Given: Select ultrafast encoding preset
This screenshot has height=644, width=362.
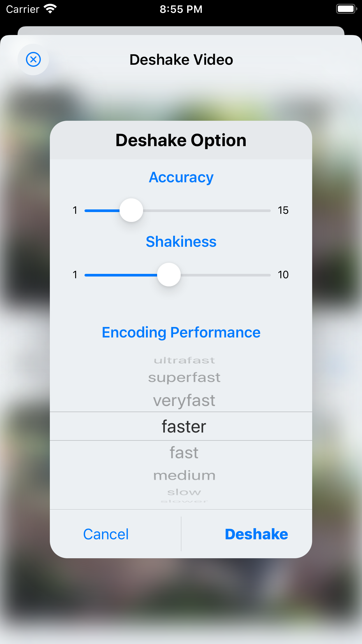Looking at the screenshot, I should point(184,360).
